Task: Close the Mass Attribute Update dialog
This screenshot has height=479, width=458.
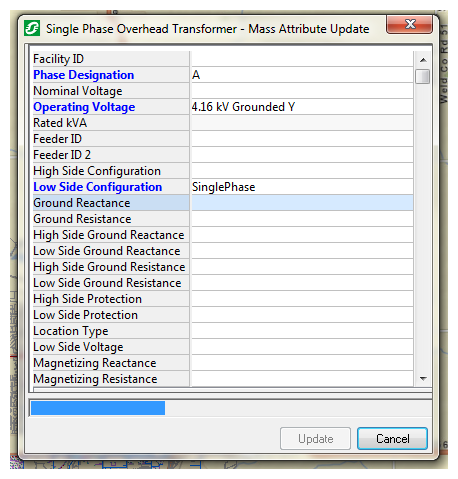Action: pos(409,24)
